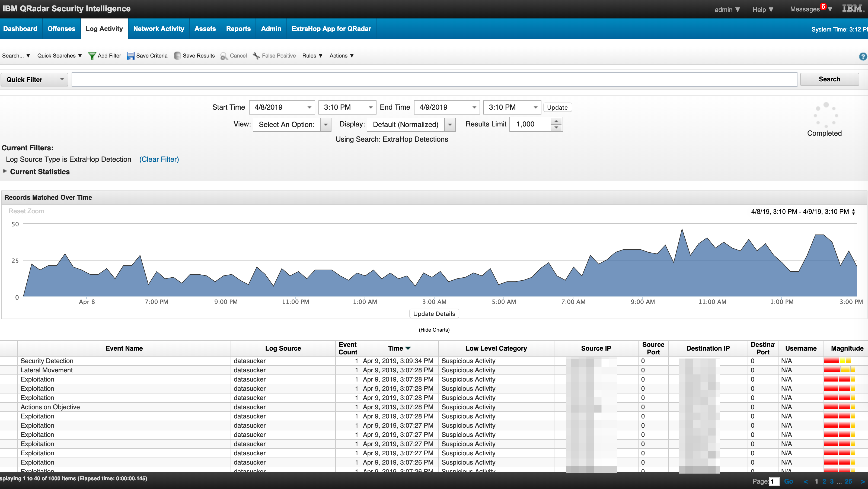Click the Quick Filter input field
This screenshot has height=489, width=868.
pyautogui.click(x=434, y=79)
